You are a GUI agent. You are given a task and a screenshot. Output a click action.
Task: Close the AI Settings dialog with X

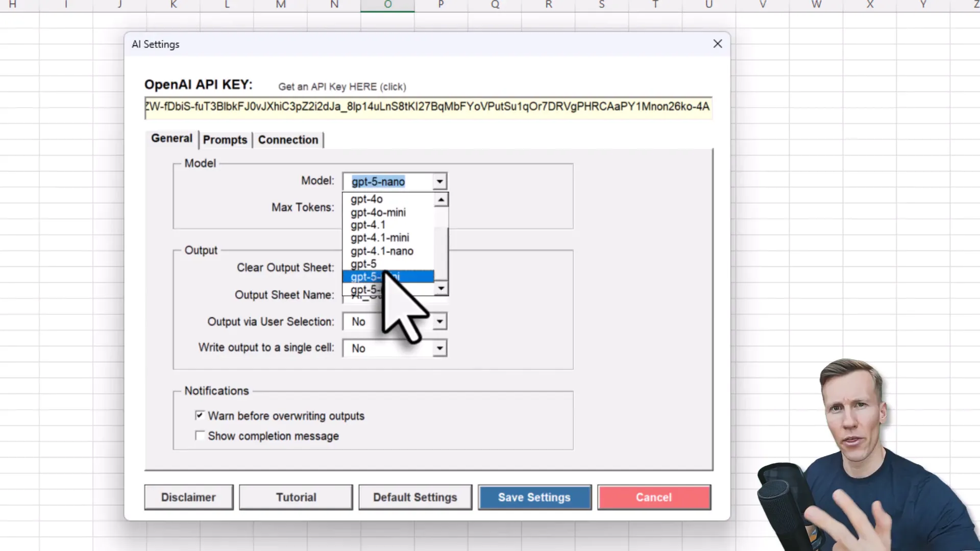tap(717, 44)
